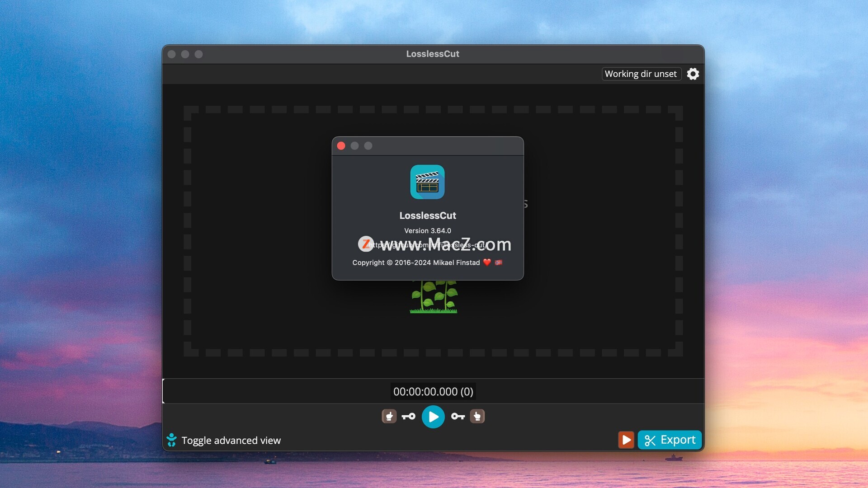The image size is (868, 488).
Task: Click the 00:00:00.000 timecode field
Action: [x=433, y=392]
